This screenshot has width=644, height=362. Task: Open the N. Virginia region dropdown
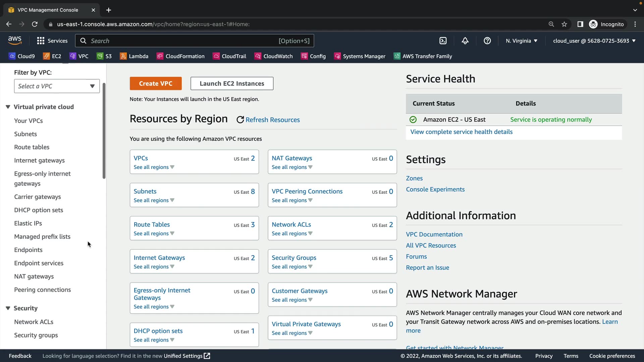click(x=522, y=41)
